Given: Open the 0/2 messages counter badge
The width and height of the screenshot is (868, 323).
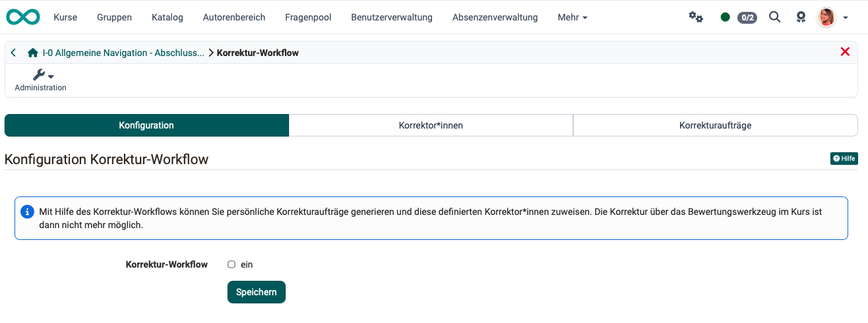Looking at the screenshot, I should tap(747, 17).
